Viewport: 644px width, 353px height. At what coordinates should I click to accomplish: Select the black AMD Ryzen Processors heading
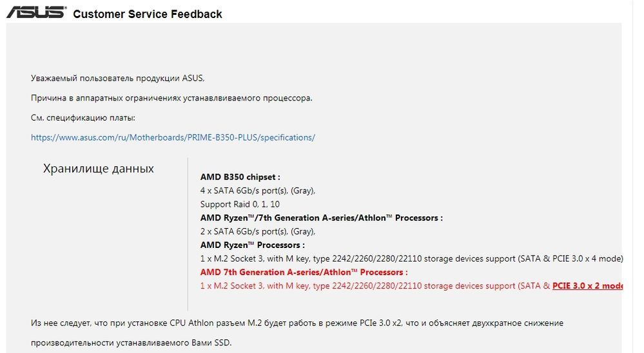pos(252,245)
